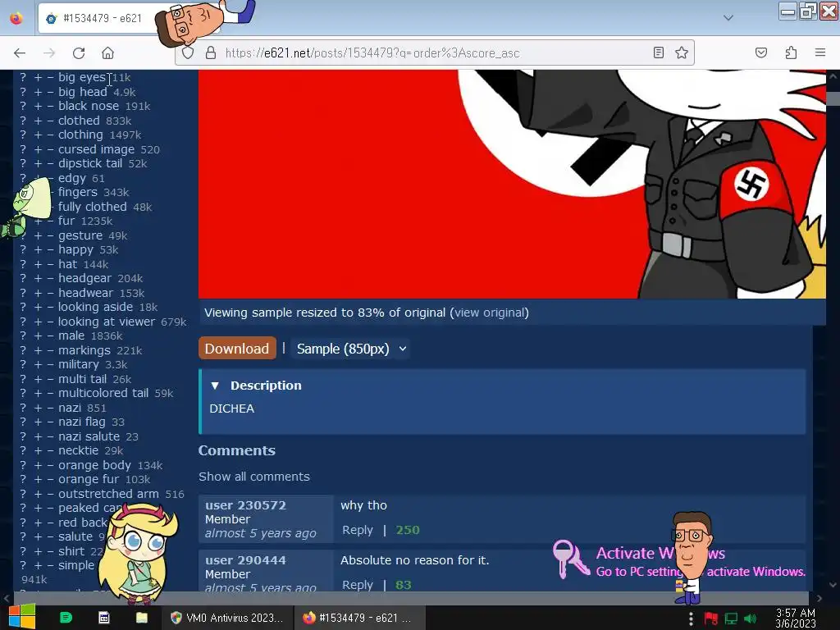840x630 pixels.
Task: Open the volume speaker tray icon
Action: 751,619
